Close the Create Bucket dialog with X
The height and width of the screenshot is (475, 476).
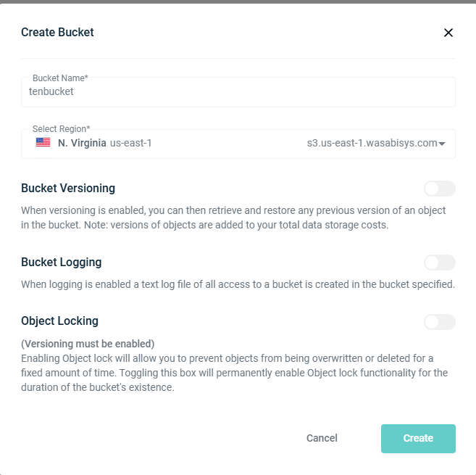pyautogui.click(x=448, y=33)
